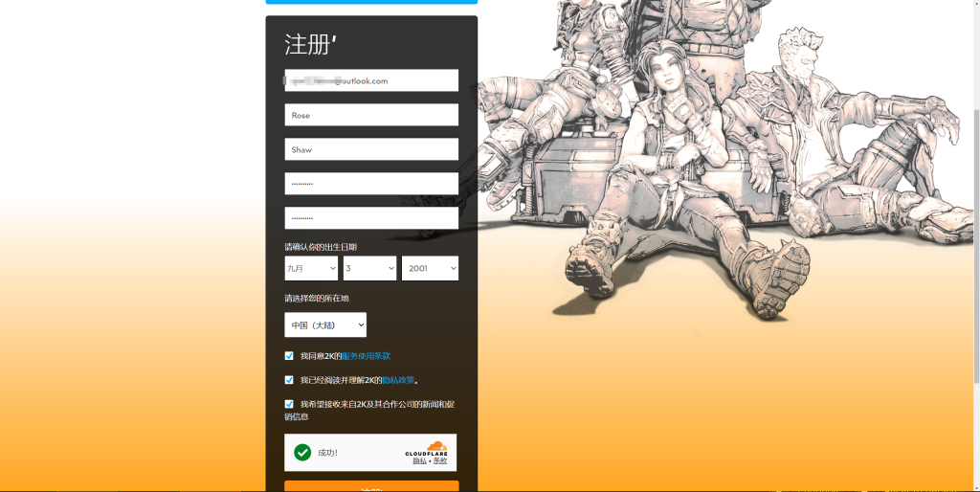Open the birth month dropdown showing 九月
This screenshot has height=492, width=980.
pyautogui.click(x=311, y=268)
